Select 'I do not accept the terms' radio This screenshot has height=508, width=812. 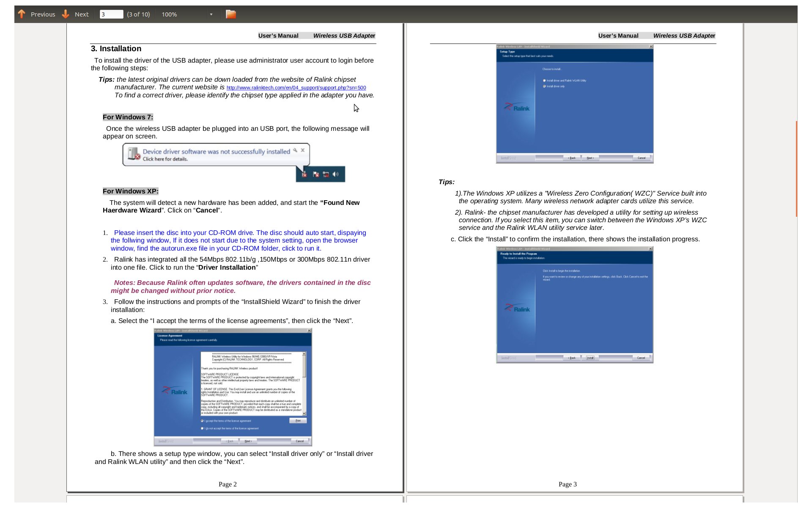[x=202, y=428]
